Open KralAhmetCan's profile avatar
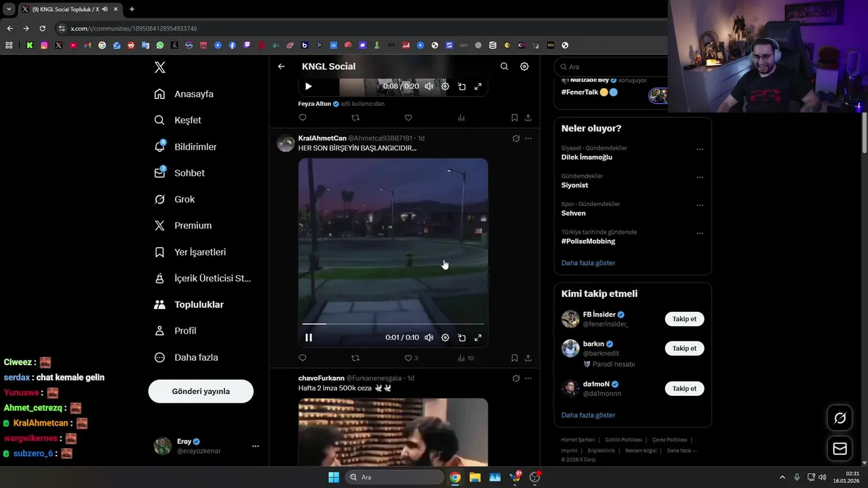 click(x=286, y=143)
